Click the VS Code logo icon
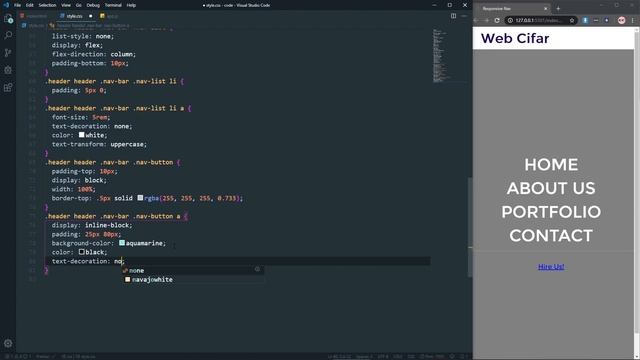Image resolution: width=640 pixels, height=360 pixels. pyautogui.click(x=6, y=5)
